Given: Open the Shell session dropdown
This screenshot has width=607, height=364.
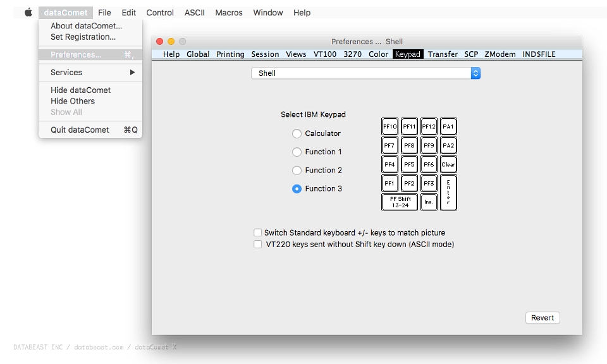Looking at the screenshot, I should (x=366, y=73).
